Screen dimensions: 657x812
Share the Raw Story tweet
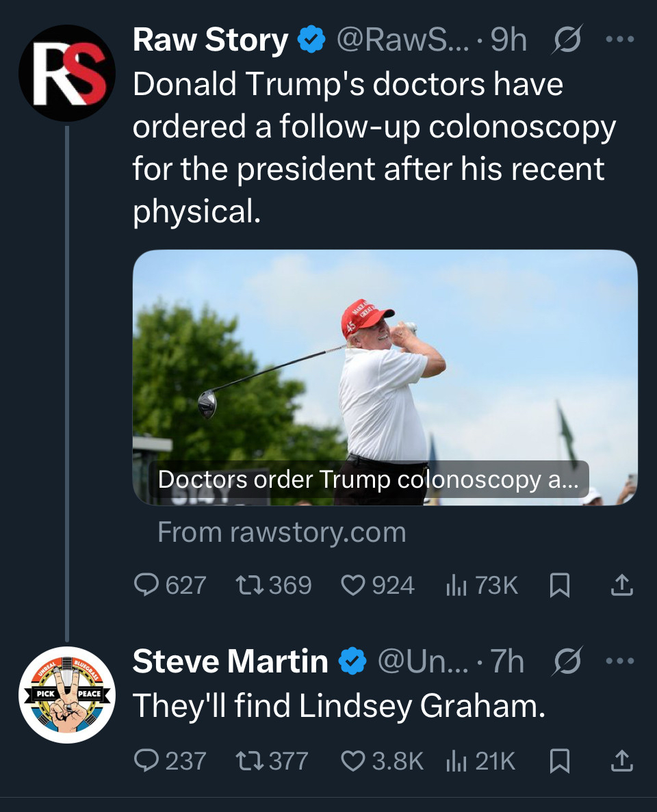(x=621, y=585)
